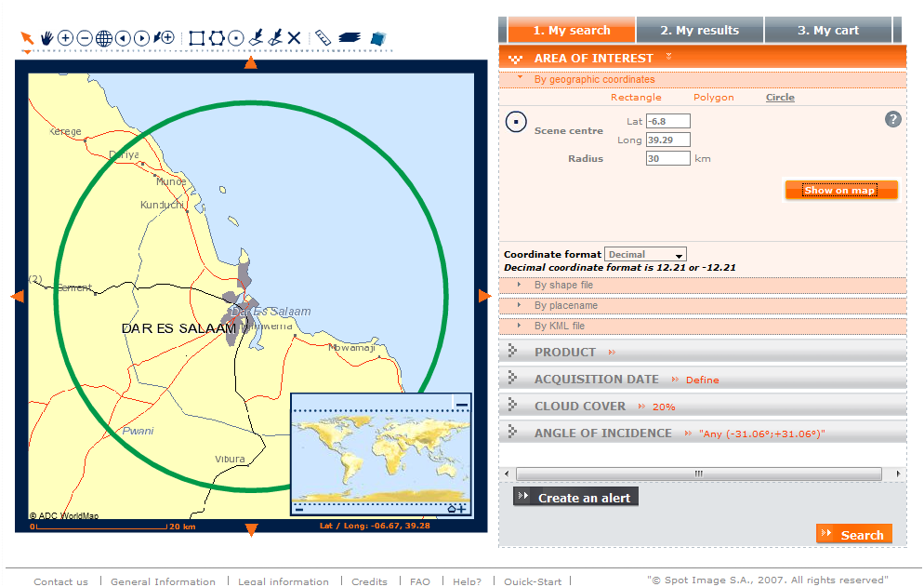Expand By KML file option
924x587 pixels.
(x=703, y=326)
